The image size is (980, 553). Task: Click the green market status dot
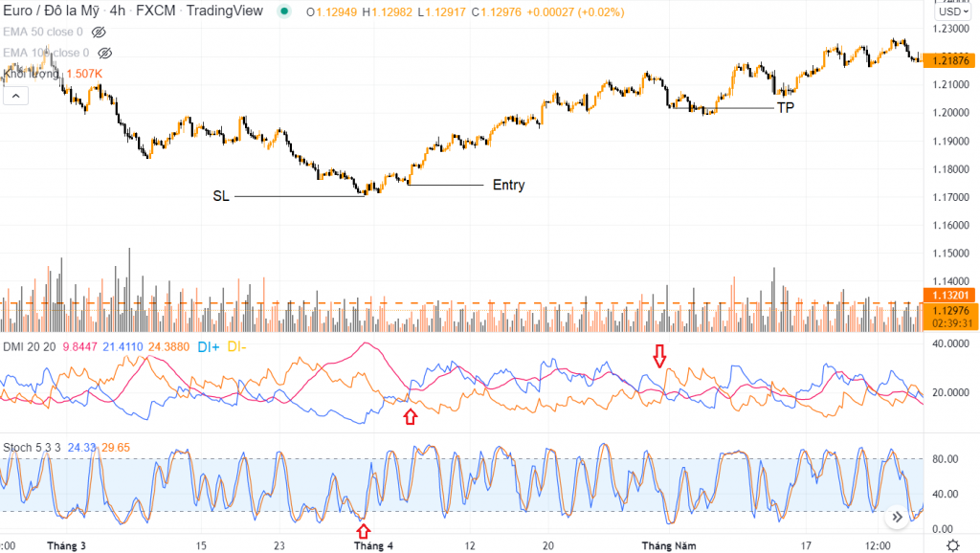283,11
